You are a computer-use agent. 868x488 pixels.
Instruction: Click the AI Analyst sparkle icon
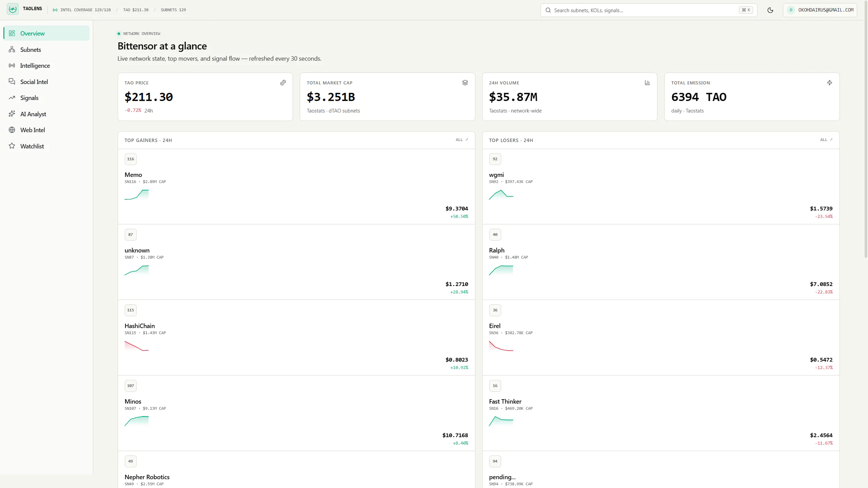coord(12,114)
